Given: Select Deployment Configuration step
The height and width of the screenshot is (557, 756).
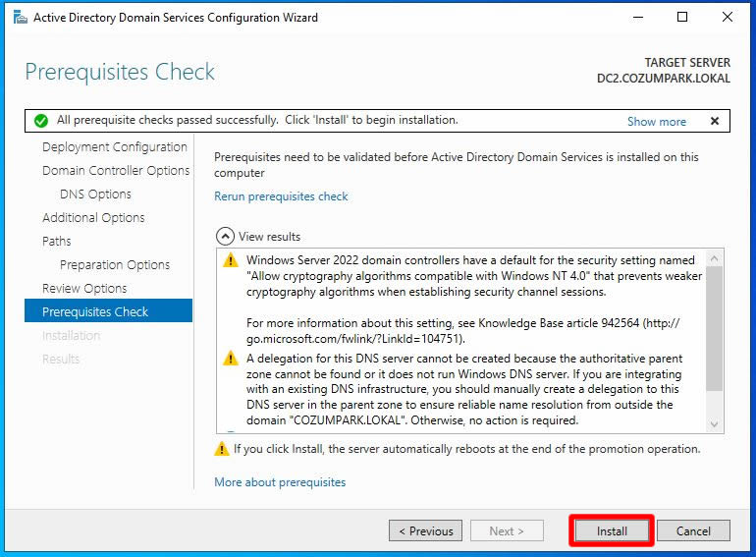Looking at the screenshot, I should [x=114, y=147].
